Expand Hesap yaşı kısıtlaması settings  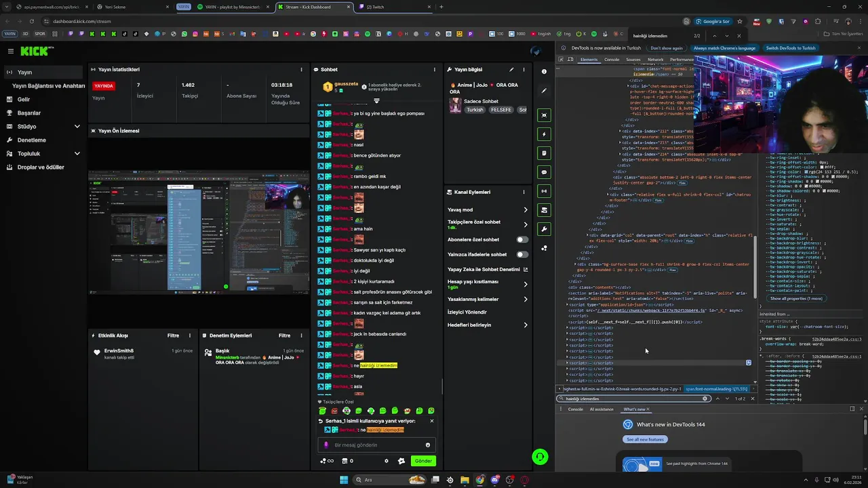tap(526, 284)
